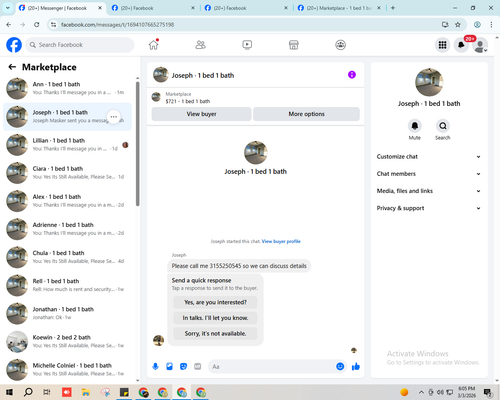
Task: Open Windows taskbar search magnifier
Action: pyautogui.click(x=28, y=392)
